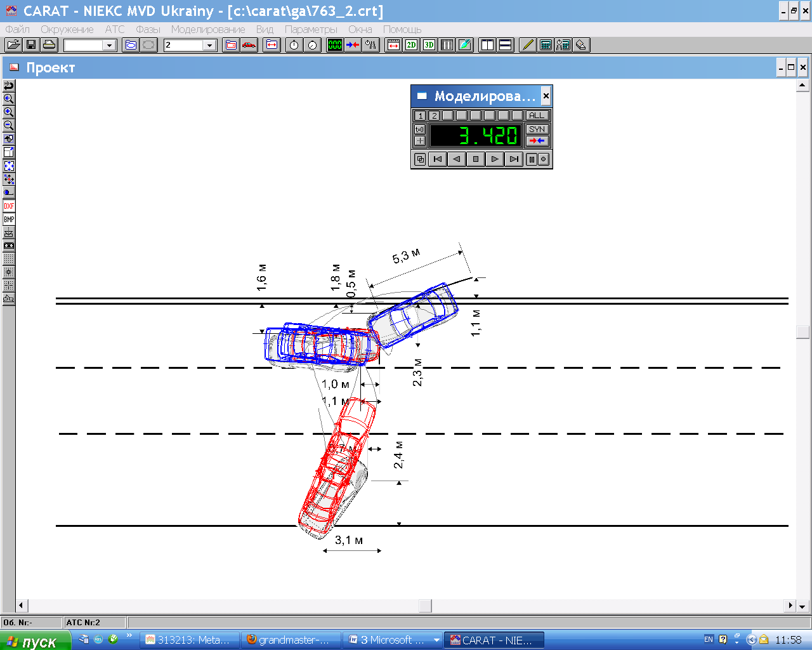Click the cassette tape sidebar icon
Screen dimensions: 812x650
[9, 246]
